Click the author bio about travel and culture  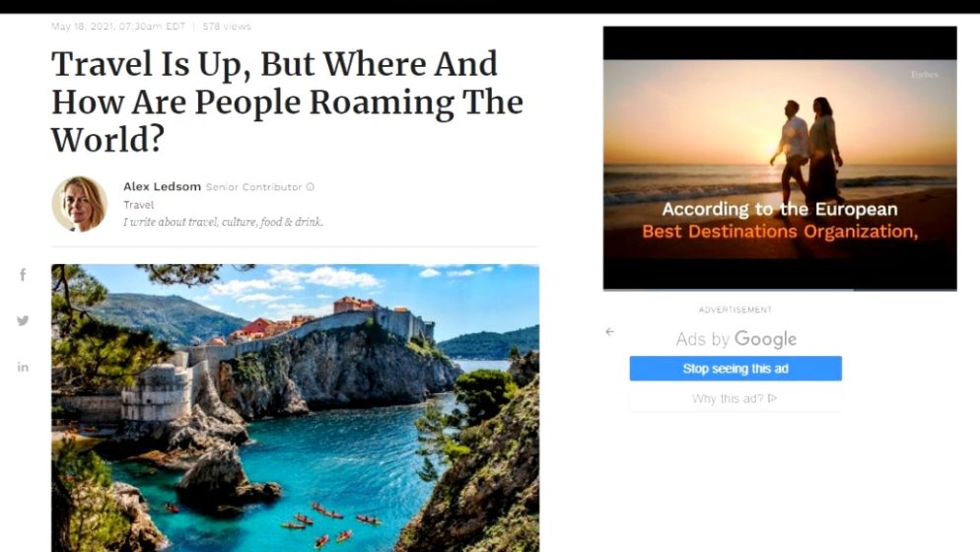pos(223,222)
